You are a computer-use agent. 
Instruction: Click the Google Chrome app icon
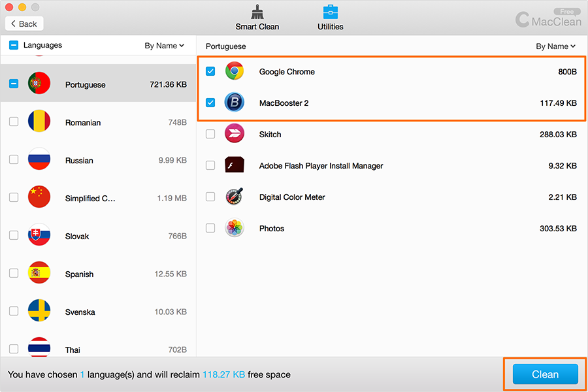[x=235, y=71]
